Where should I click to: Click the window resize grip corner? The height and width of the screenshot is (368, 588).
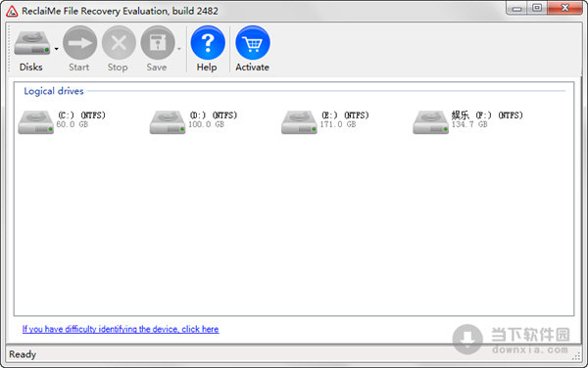click(x=576, y=357)
